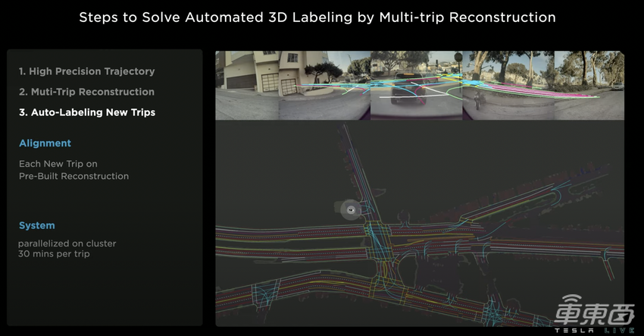Click the blue System heading
Viewport: 644px width, 336px height.
coord(36,225)
